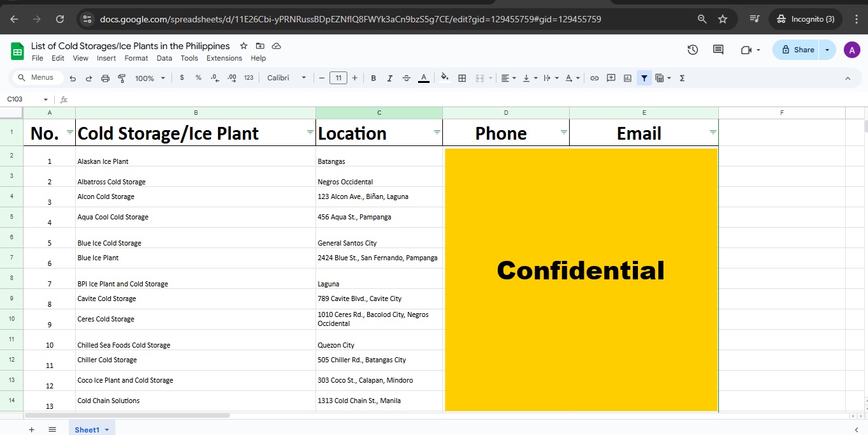
Task: Click the Functions sigma icon
Action: tap(682, 78)
